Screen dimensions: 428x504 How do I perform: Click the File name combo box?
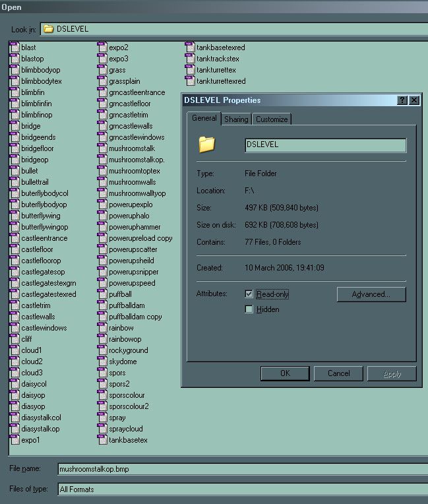(x=237, y=469)
